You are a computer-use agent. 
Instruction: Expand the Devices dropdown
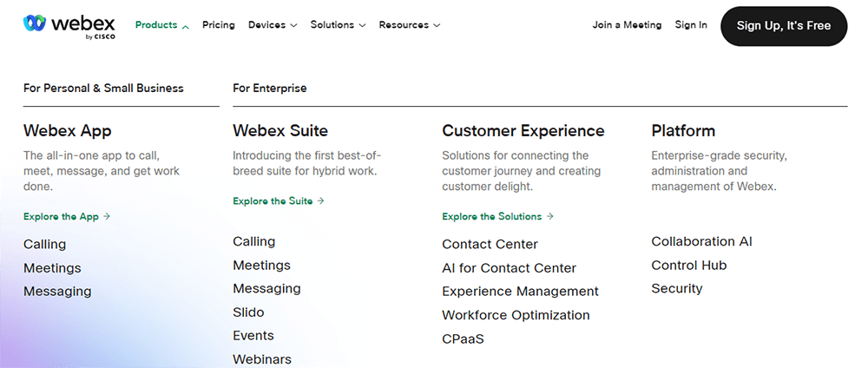[x=273, y=25]
